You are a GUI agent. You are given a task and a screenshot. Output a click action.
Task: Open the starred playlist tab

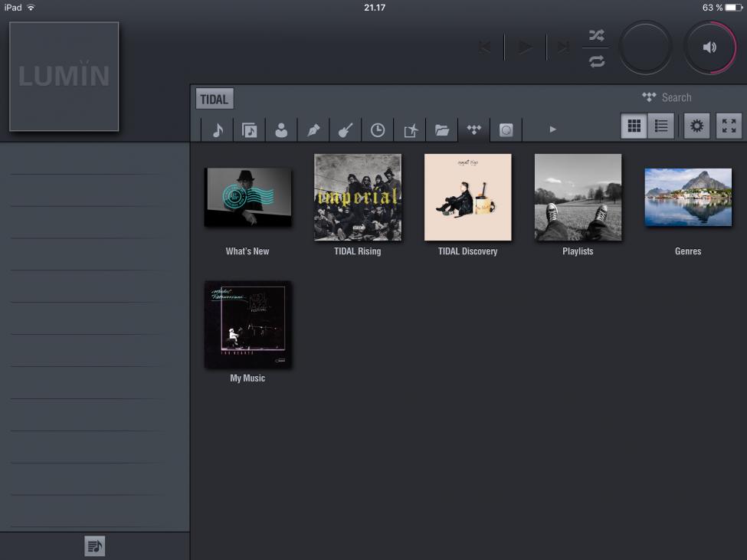coord(410,129)
